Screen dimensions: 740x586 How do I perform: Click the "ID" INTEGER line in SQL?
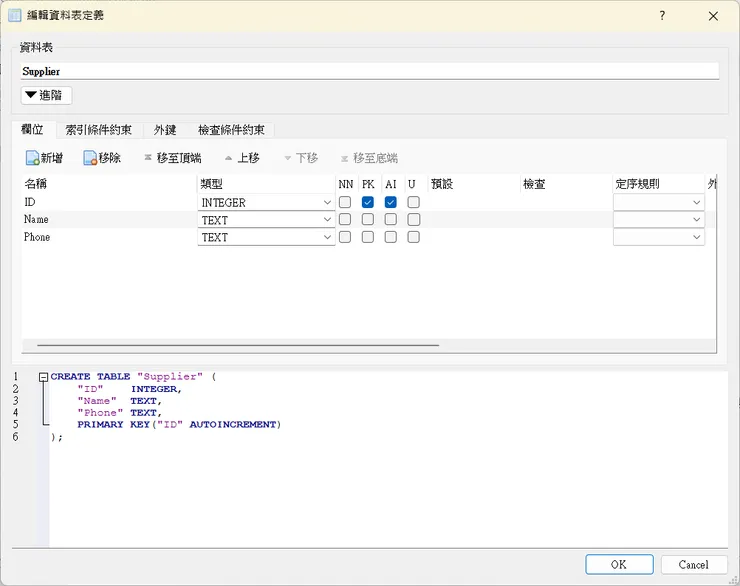coord(130,389)
